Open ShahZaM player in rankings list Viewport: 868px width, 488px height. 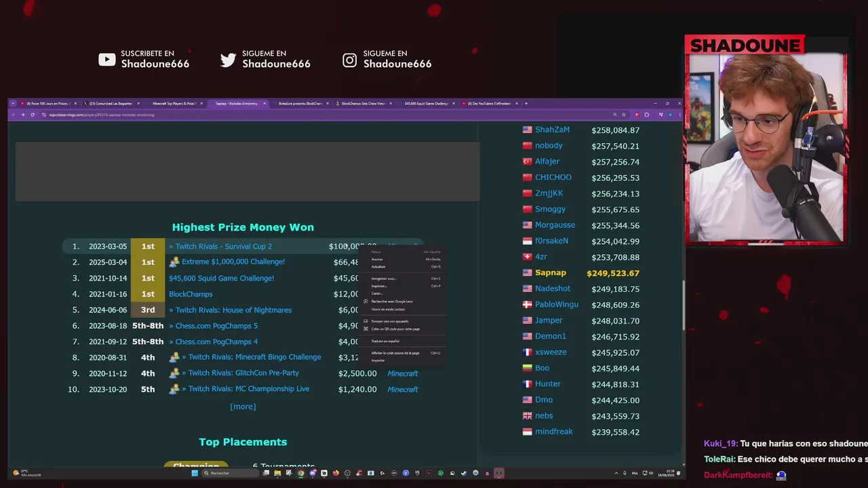coord(552,129)
